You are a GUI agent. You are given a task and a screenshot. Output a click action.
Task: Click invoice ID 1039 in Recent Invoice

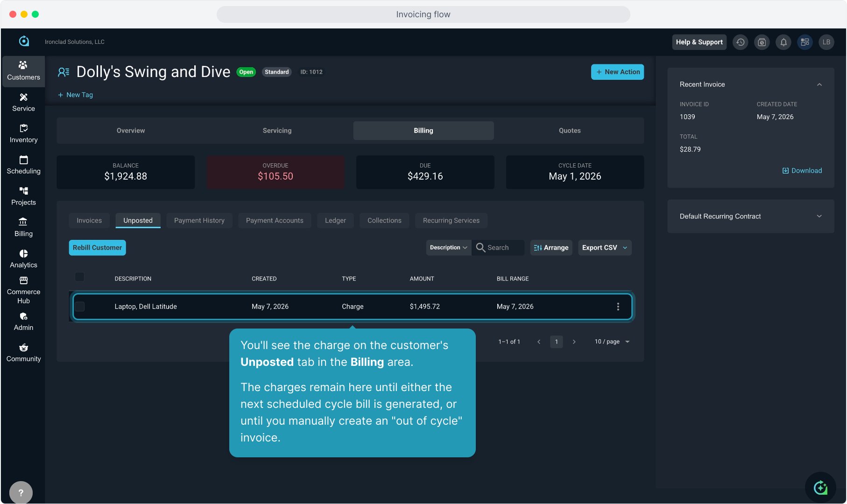pyautogui.click(x=687, y=117)
